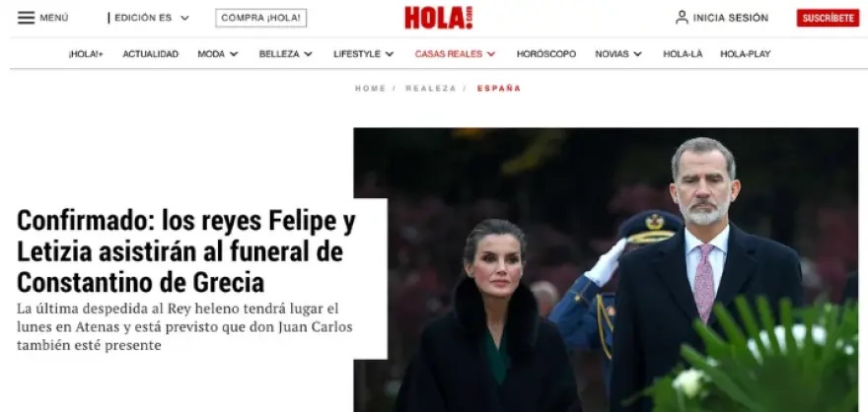Click the Felipe and Letizia article photo
The image size is (868, 412).
tap(607, 270)
